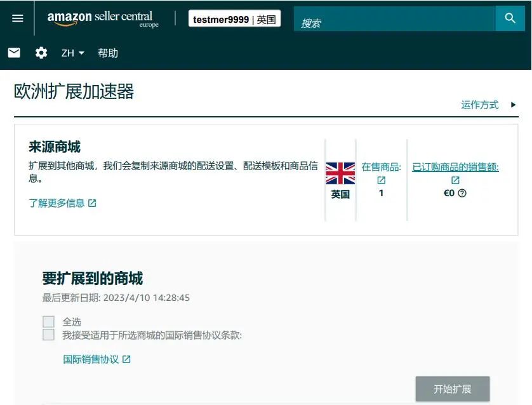Open external link icon under 已订购商品的销售额
The image size is (532, 405).
point(455,180)
